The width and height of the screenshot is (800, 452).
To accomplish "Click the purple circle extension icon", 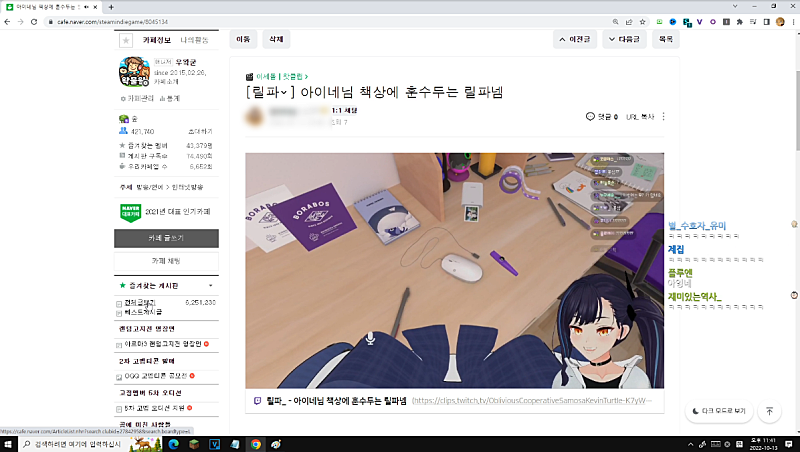I will (713, 22).
